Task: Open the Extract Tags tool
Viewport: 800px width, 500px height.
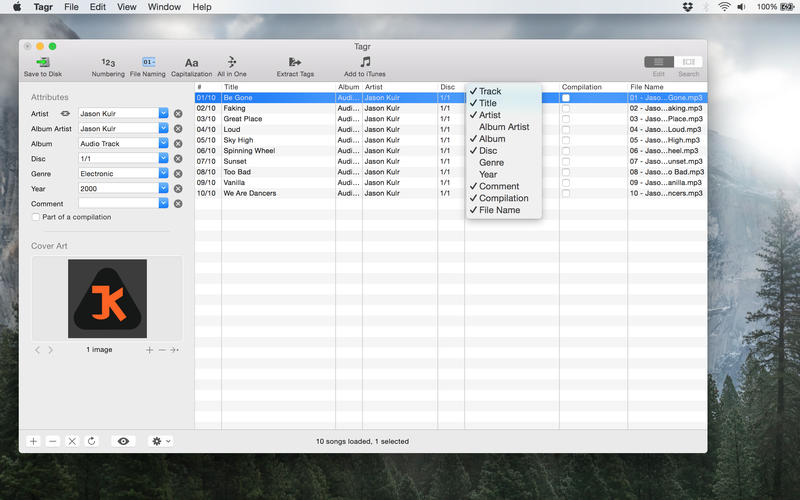Action: point(295,62)
